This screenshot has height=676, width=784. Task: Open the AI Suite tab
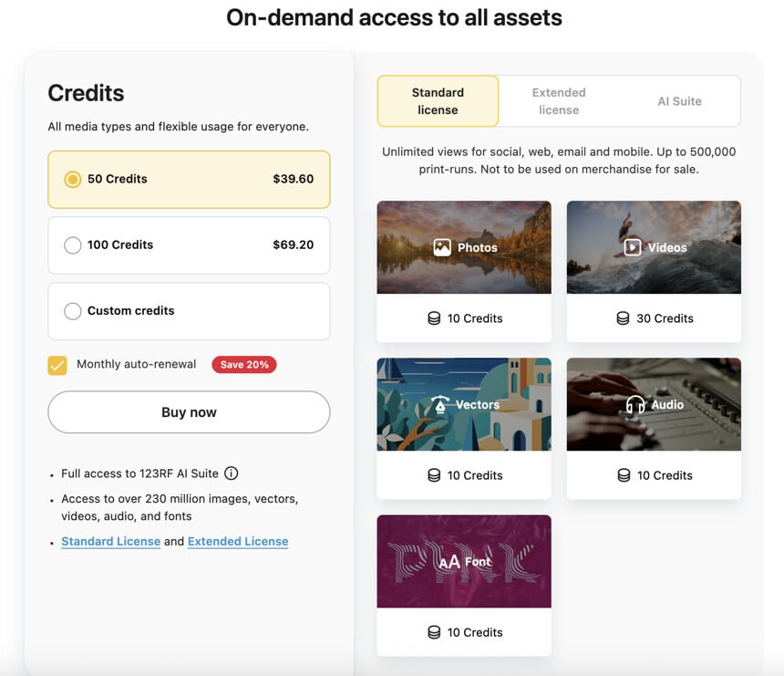[x=679, y=101]
